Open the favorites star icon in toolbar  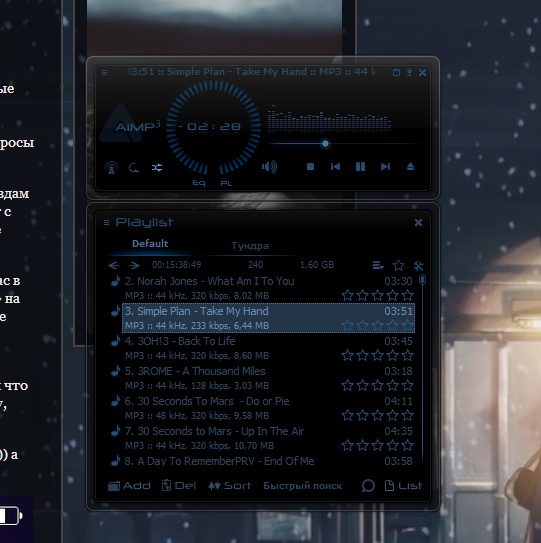pyautogui.click(x=398, y=266)
